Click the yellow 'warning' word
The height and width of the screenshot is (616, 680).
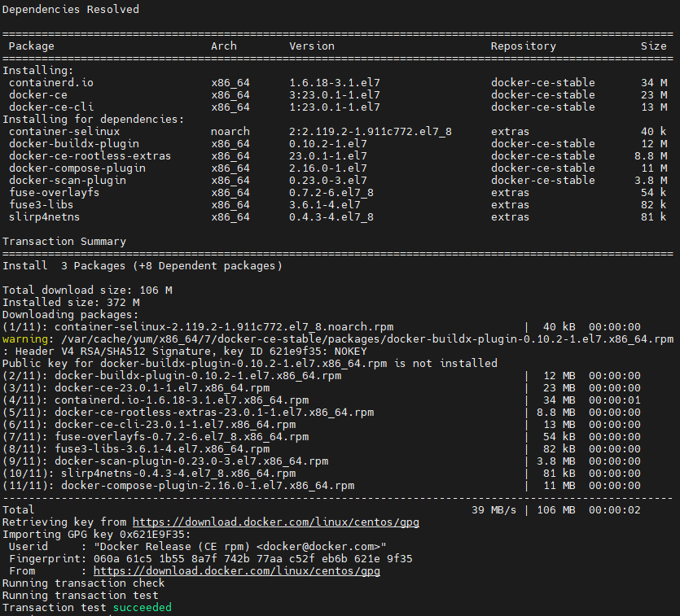tap(25, 339)
